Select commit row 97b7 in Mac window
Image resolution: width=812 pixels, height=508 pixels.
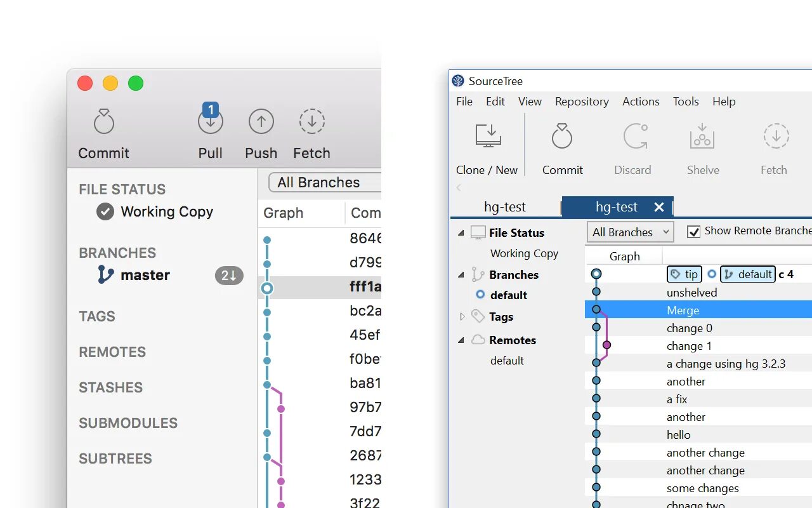[x=320, y=407]
